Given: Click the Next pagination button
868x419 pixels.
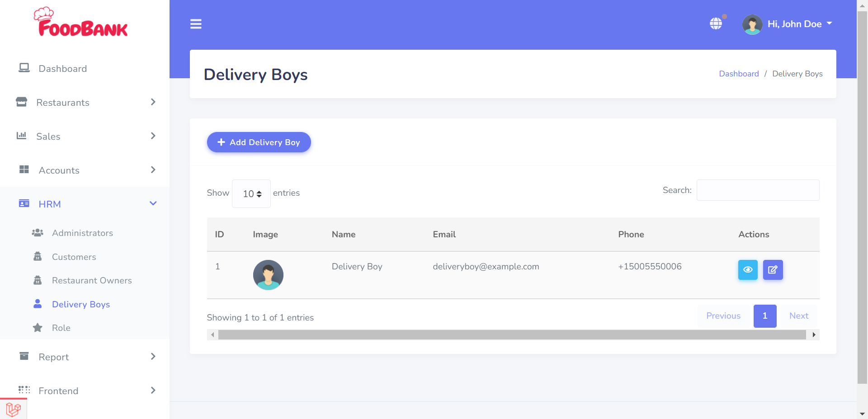Looking at the screenshot, I should pos(799,316).
